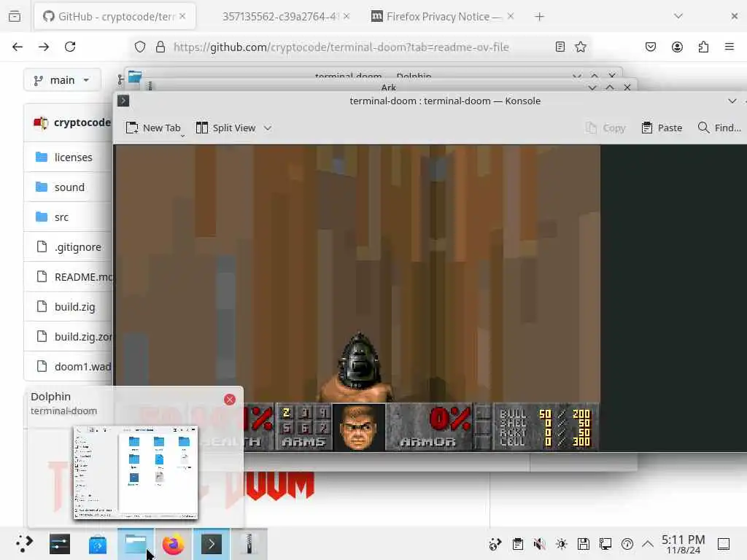Open Firefox recent browsing view
The image size is (747, 560).
[x=15, y=17]
